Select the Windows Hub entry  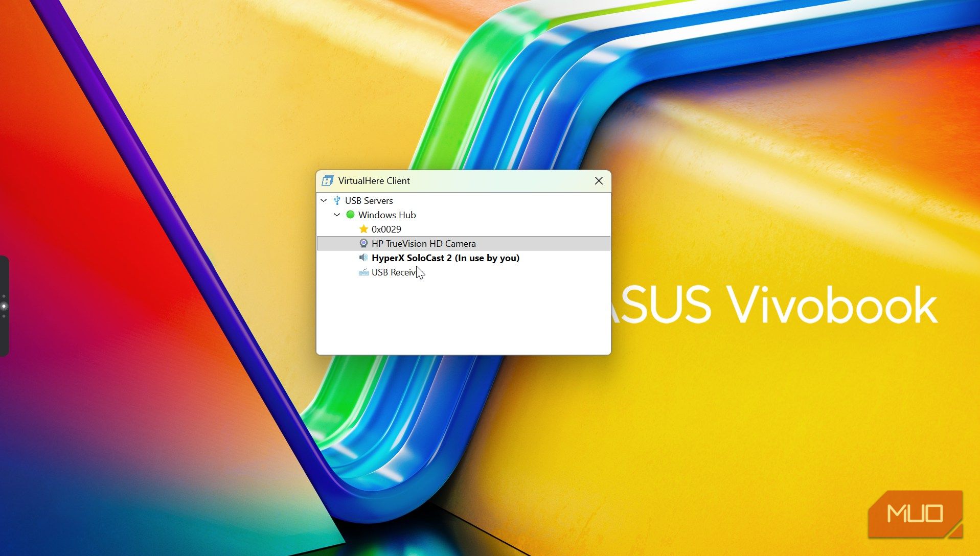click(387, 215)
